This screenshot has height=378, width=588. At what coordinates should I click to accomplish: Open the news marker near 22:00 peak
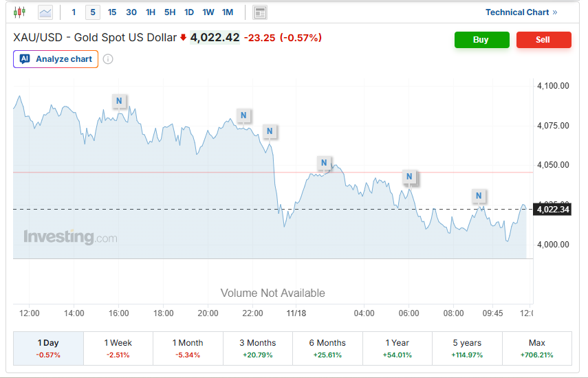(243, 115)
